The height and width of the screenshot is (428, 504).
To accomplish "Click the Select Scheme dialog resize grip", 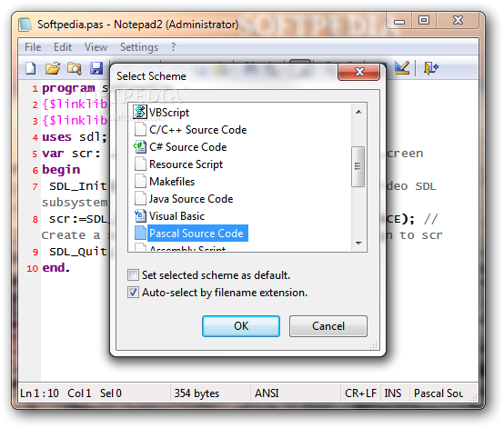I will [374, 345].
